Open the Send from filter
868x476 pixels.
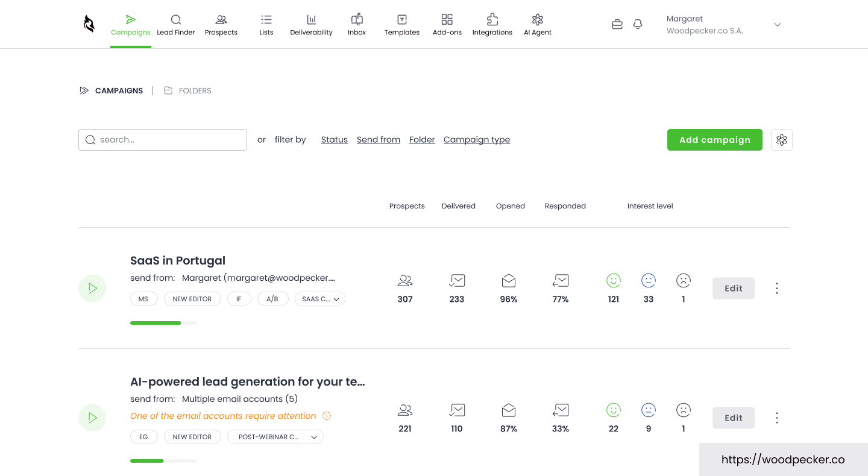379,140
